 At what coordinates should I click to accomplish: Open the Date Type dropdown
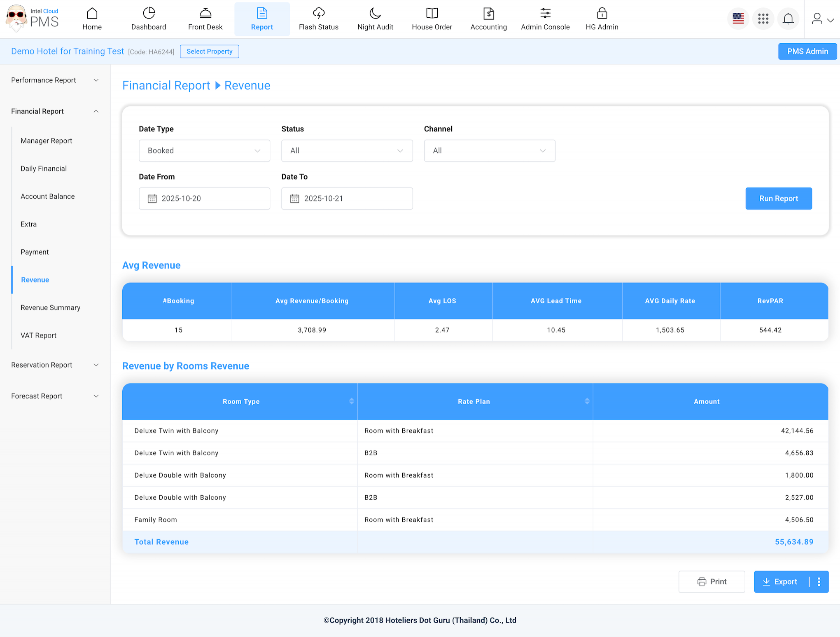pyautogui.click(x=204, y=151)
